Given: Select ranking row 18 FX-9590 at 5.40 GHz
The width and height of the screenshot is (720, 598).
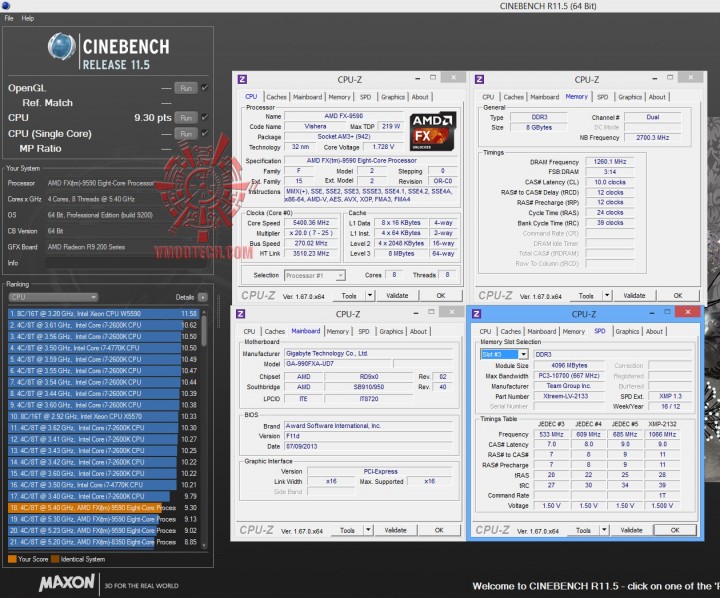Looking at the screenshot, I should click(103, 508).
